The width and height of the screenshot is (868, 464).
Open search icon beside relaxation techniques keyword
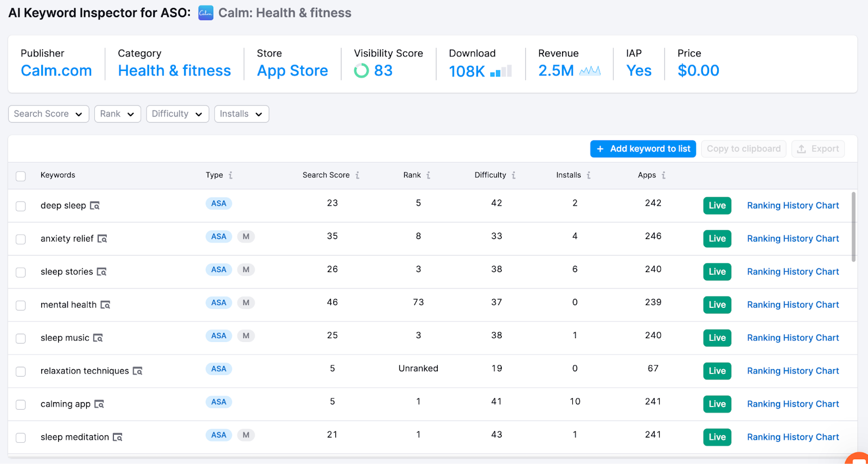pyautogui.click(x=138, y=371)
